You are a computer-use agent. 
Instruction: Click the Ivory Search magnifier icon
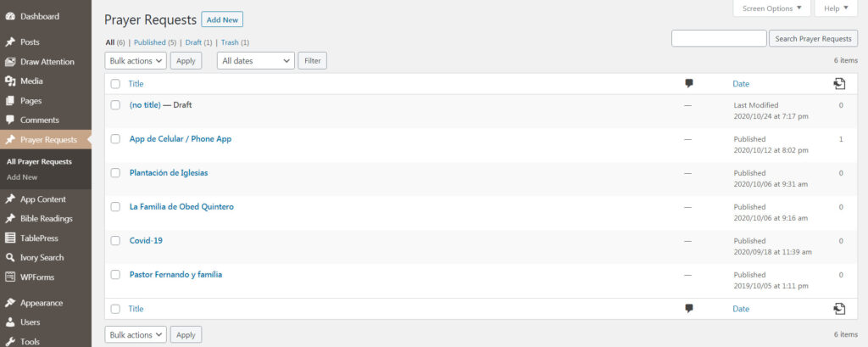pyautogui.click(x=10, y=258)
